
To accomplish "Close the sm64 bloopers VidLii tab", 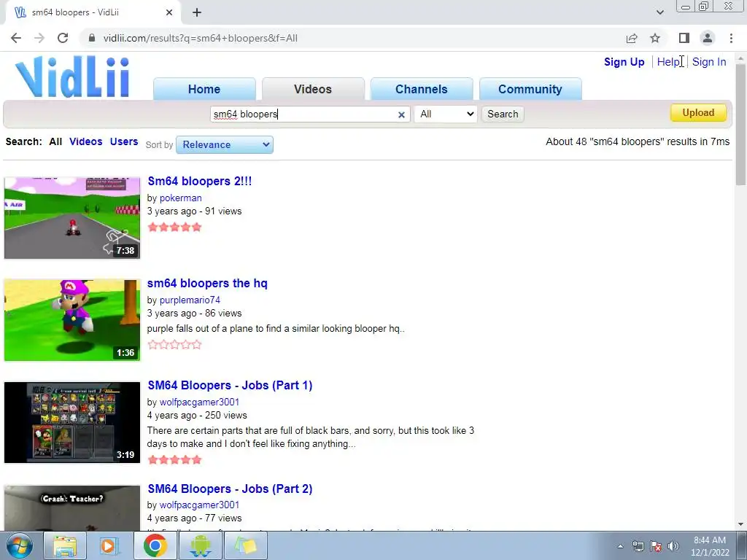I will point(169,12).
